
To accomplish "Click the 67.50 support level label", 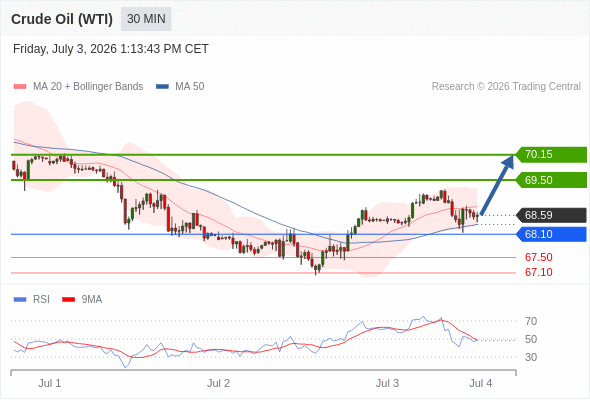I will tap(538, 257).
